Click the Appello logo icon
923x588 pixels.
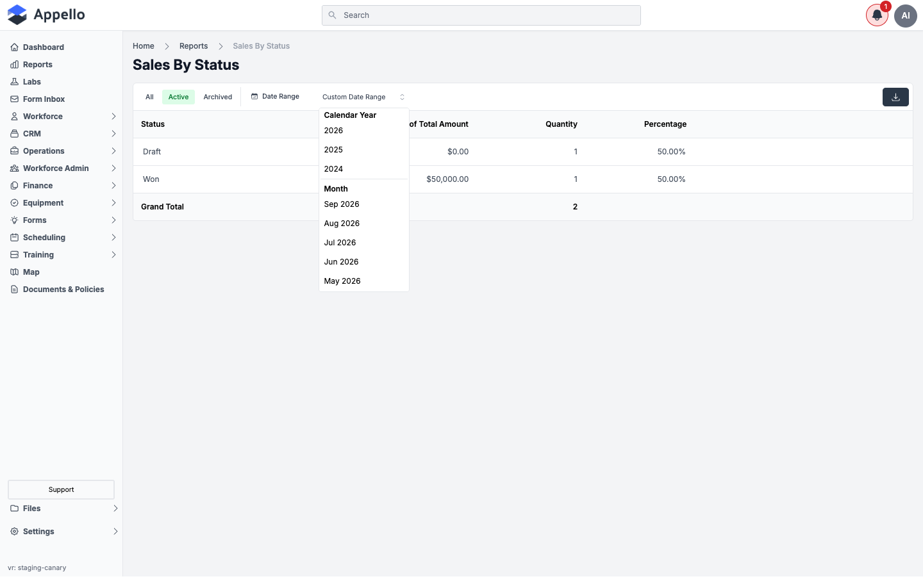coord(17,15)
